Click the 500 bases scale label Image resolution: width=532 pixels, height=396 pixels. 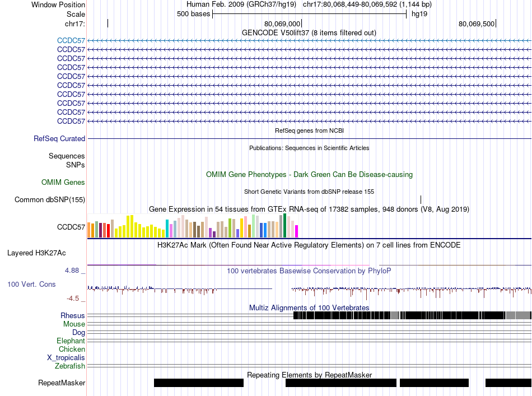point(193,14)
